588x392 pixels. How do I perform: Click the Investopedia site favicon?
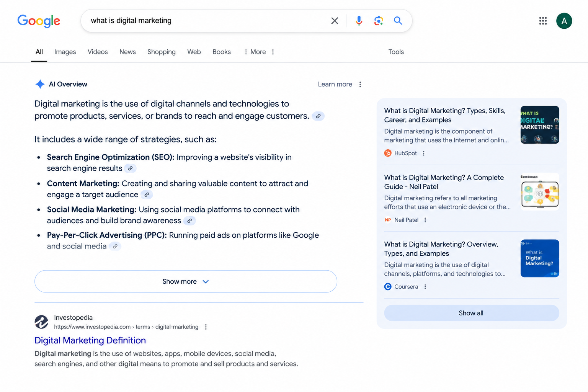tap(41, 322)
